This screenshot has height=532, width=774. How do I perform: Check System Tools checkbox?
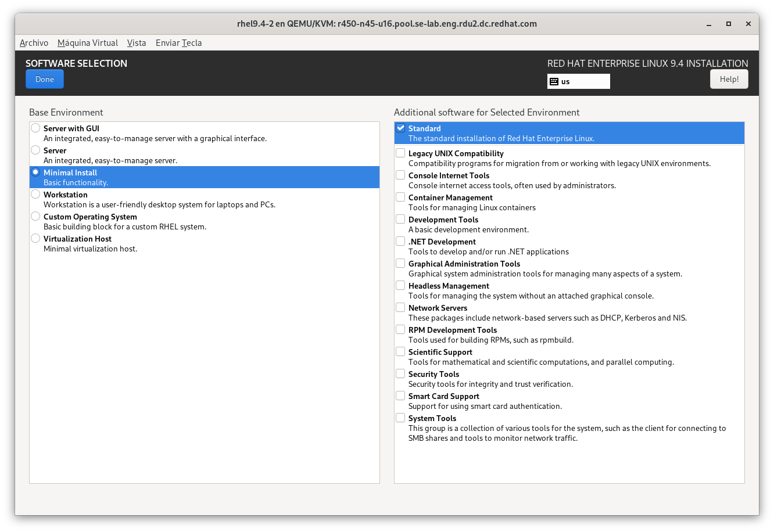coord(400,418)
